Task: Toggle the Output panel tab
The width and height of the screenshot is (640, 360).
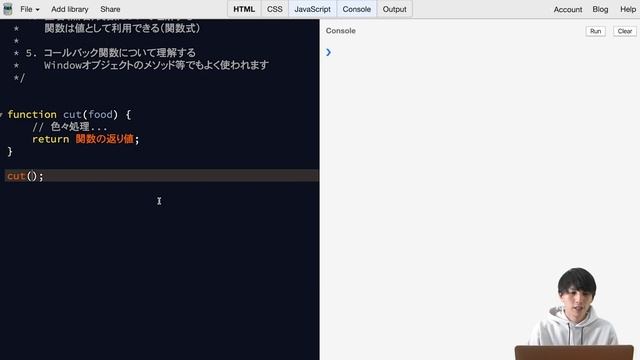Action: [394, 9]
